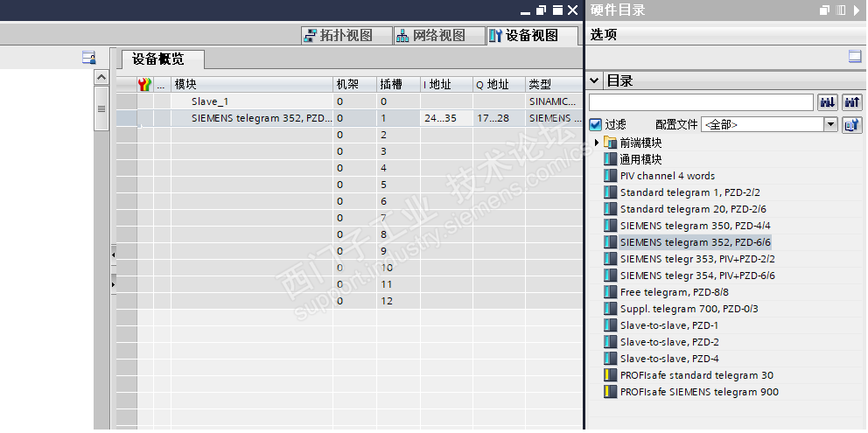Click the colored wrench column header icon
The image size is (868, 433).
tap(144, 85)
